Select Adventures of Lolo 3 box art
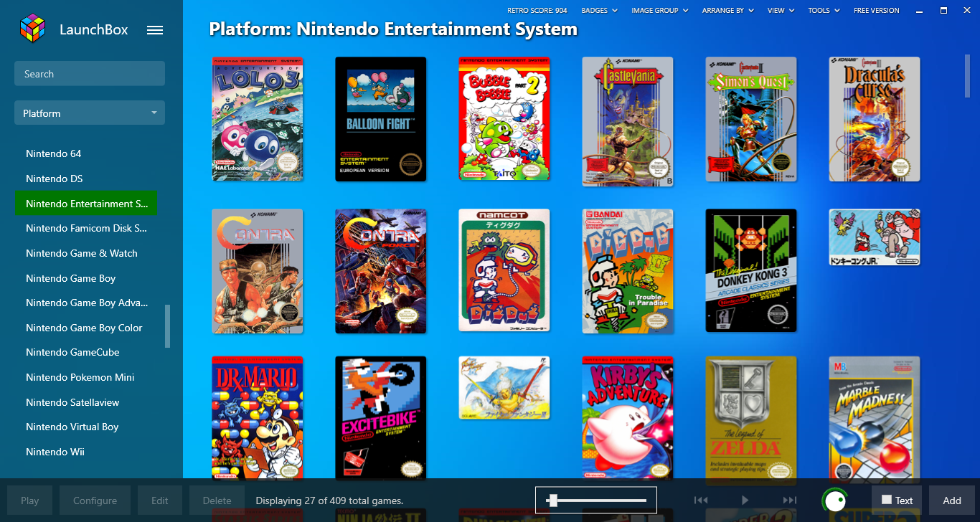This screenshot has height=522, width=980. 258,119
